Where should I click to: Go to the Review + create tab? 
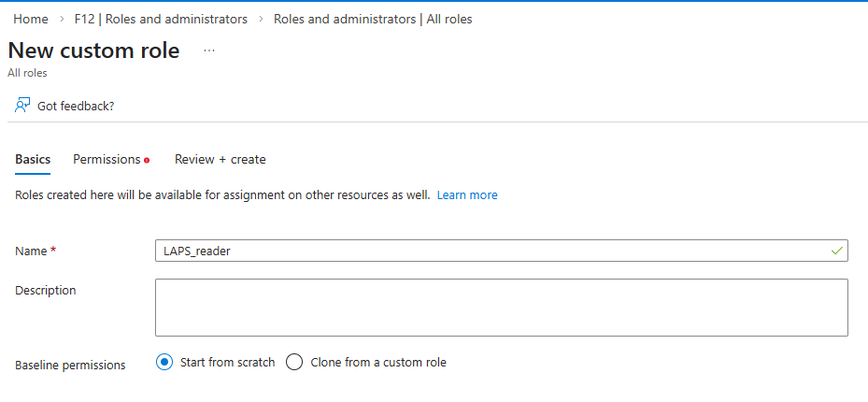coord(220,160)
